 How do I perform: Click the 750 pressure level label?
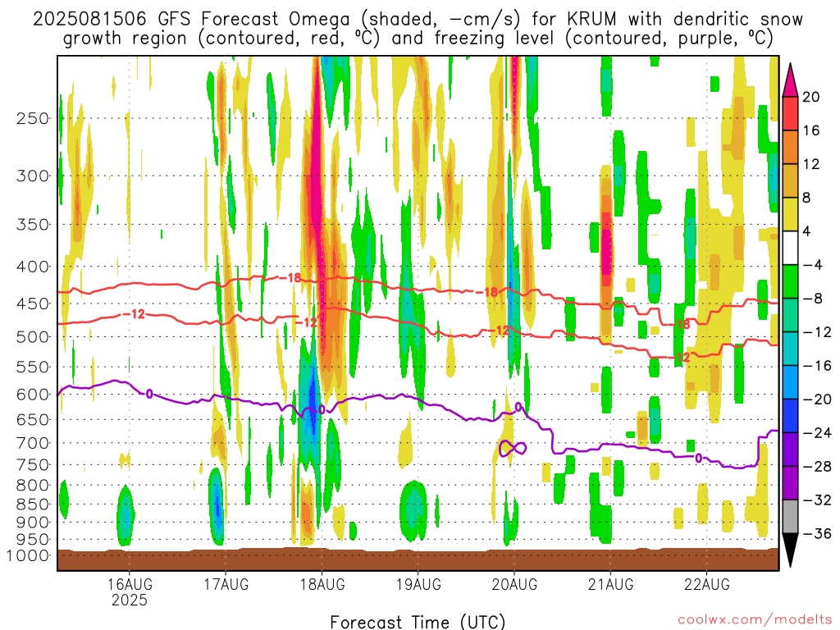tap(33, 465)
